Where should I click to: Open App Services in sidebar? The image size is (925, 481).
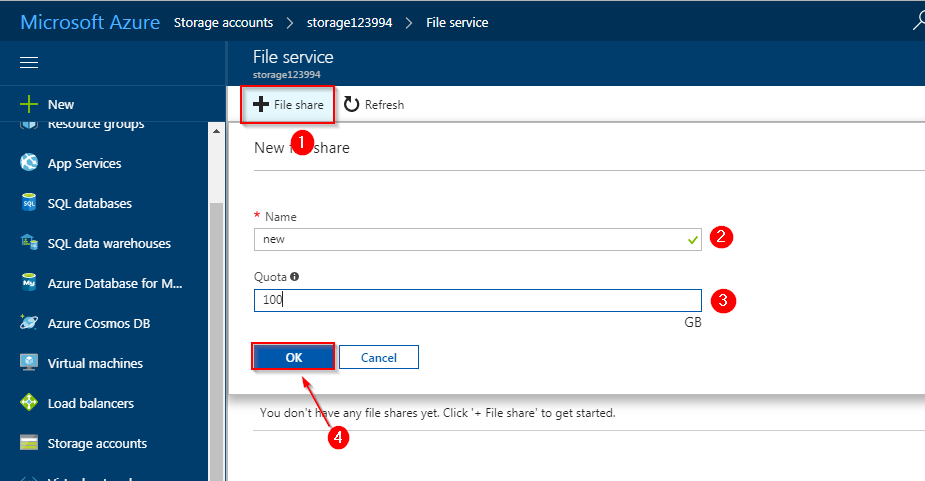pos(84,163)
